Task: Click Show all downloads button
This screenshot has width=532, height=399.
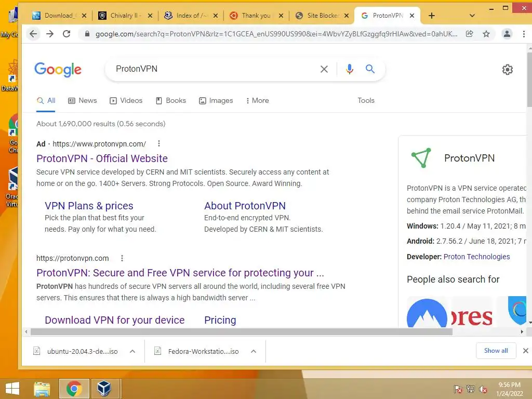Action: 496,351
